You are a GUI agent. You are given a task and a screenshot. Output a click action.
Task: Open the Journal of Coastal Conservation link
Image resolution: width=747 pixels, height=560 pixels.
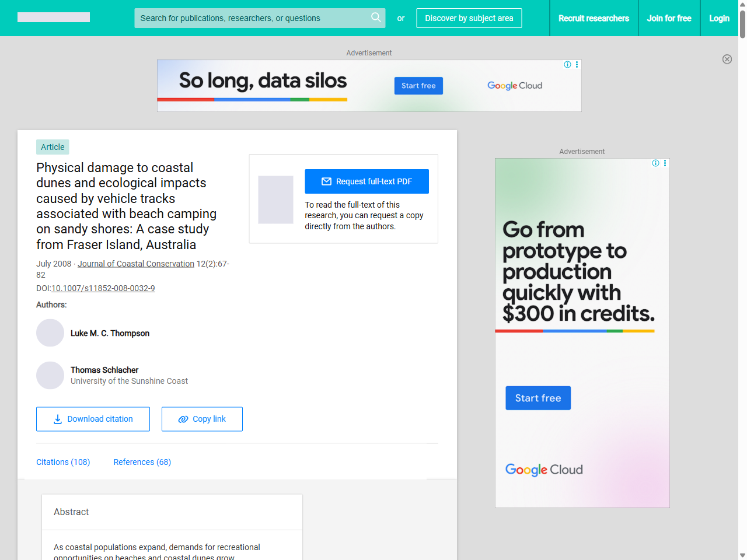(x=136, y=264)
